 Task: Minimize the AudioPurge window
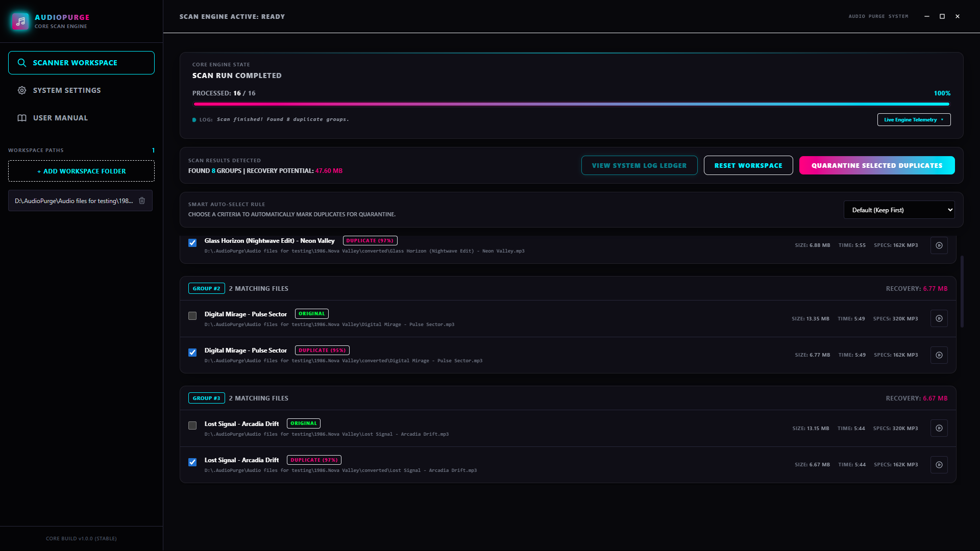click(x=927, y=16)
